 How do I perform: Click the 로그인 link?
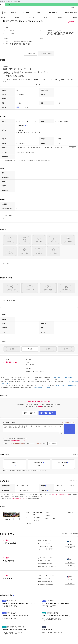(73, 8)
